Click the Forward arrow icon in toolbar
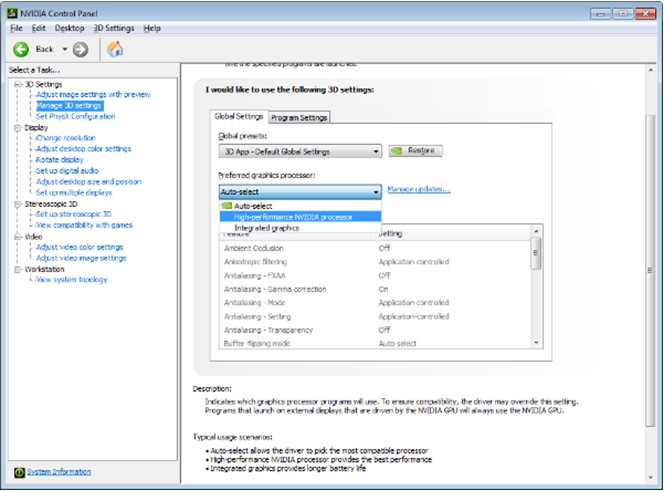The width and height of the screenshot is (664, 491). point(80,50)
